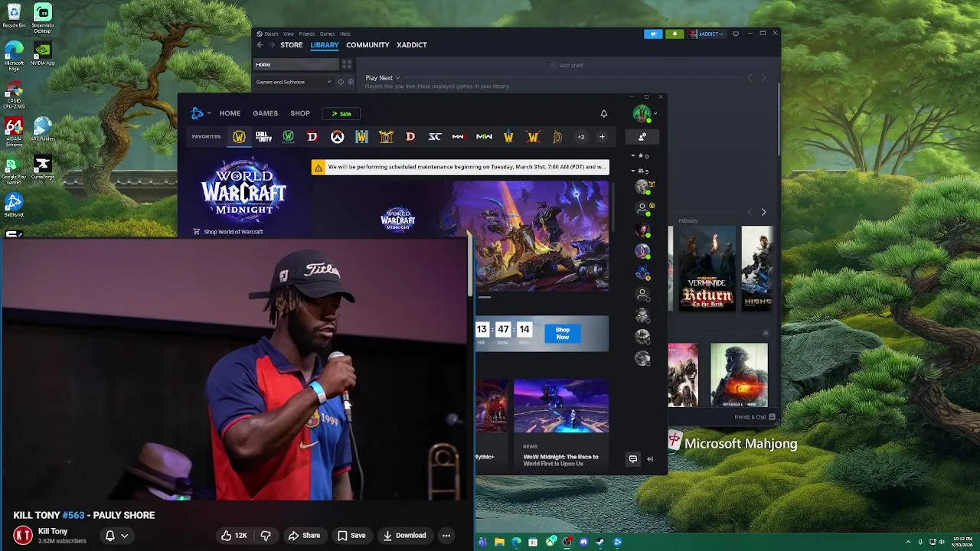The height and width of the screenshot is (551, 980).
Task: Click the green Sale button
Action: (x=341, y=113)
